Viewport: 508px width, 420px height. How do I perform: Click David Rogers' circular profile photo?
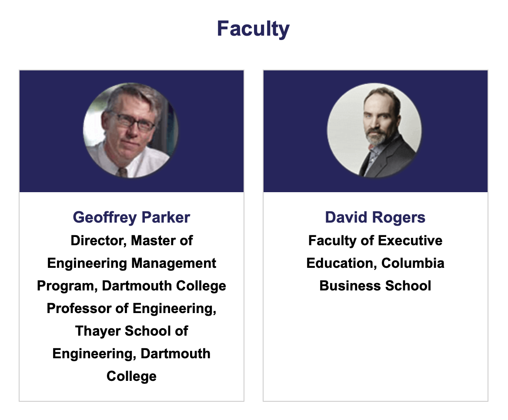pyautogui.click(x=374, y=131)
